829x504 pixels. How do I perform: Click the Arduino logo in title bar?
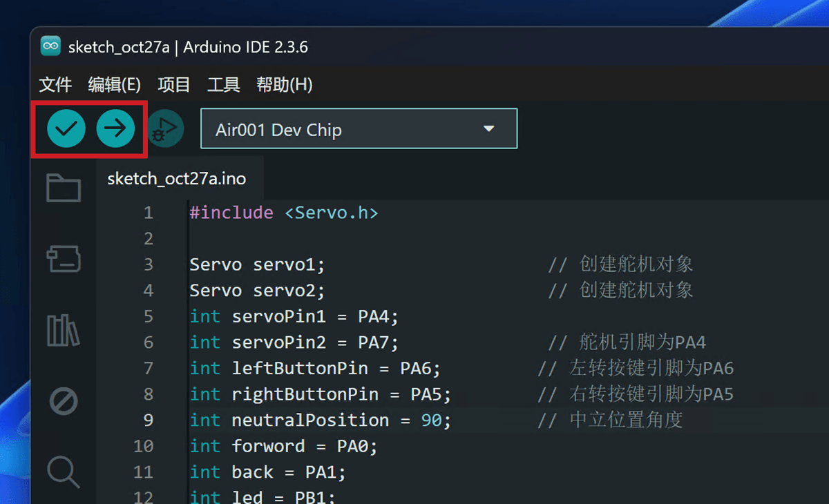tap(50, 47)
